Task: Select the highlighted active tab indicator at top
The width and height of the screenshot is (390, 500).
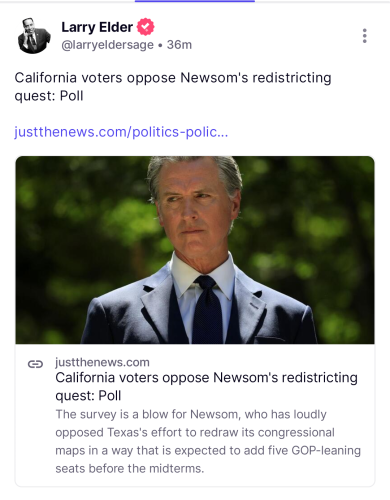Action: (x=195, y=1)
